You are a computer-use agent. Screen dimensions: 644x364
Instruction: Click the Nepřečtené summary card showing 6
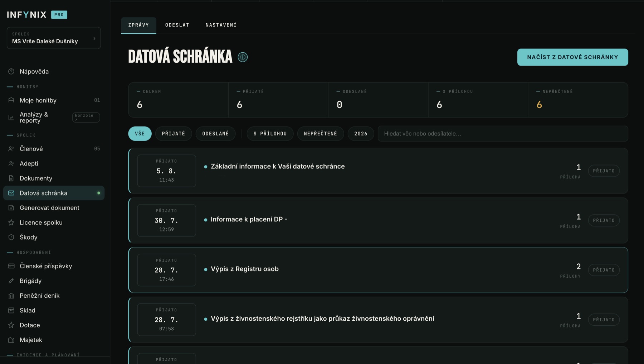coord(578,100)
